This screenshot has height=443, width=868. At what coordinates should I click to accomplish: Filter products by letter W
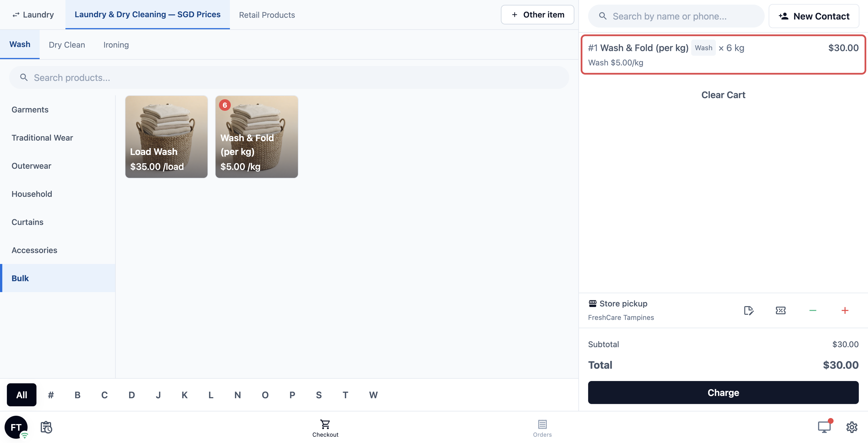pos(373,395)
